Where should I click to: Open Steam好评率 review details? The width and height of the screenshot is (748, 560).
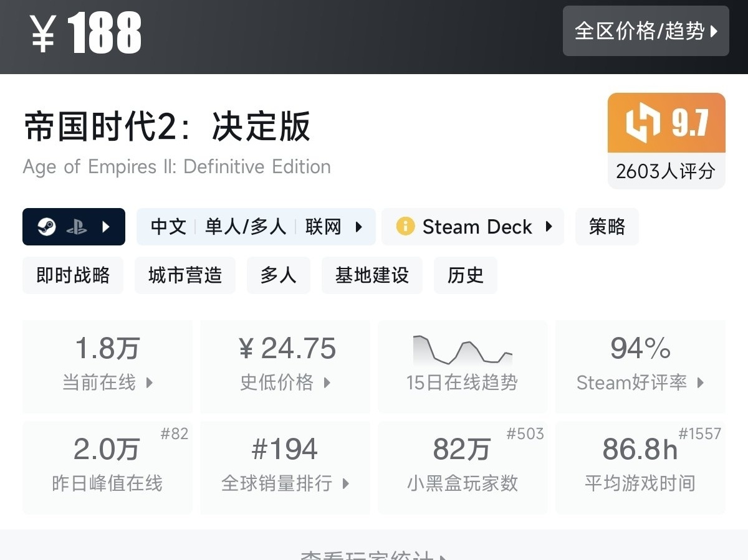640,366
